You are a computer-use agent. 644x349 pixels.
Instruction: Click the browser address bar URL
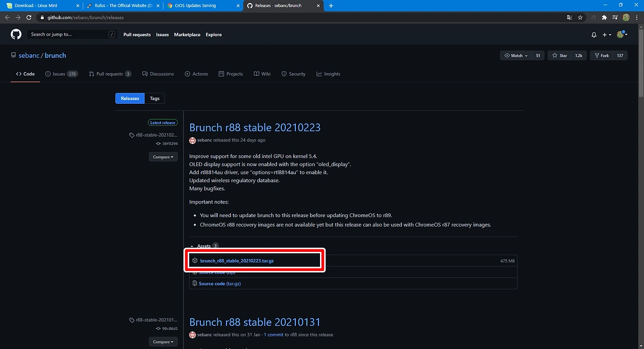86,17
